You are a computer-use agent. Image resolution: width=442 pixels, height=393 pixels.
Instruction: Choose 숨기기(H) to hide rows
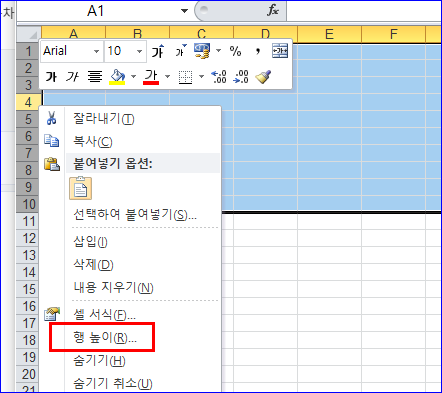tap(99, 360)
